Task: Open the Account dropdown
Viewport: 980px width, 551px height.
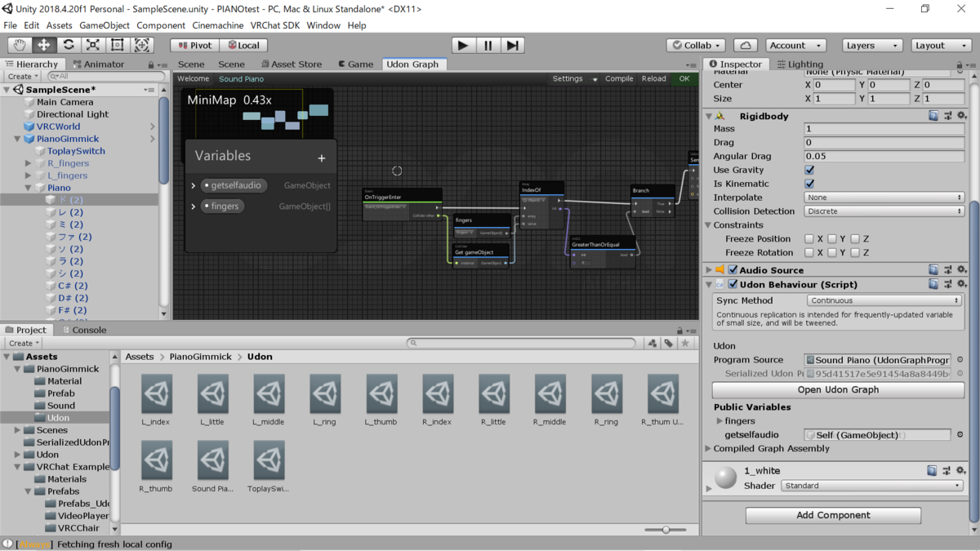Action: 795,46
